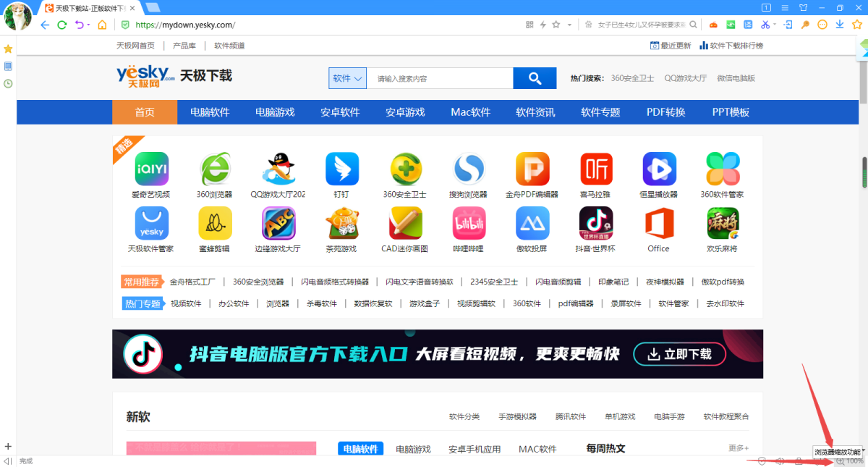This screenshot has height=467, width=868.
Task: Open the 哔哩哔哩 app icon
Action: (469, 224)
